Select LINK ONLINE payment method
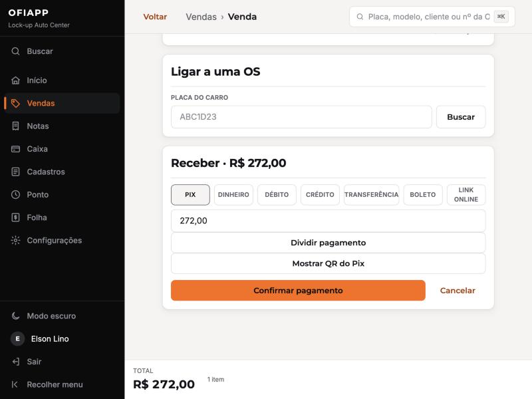The height and width of the screenshot is (399, 532). tap(466, 195)
